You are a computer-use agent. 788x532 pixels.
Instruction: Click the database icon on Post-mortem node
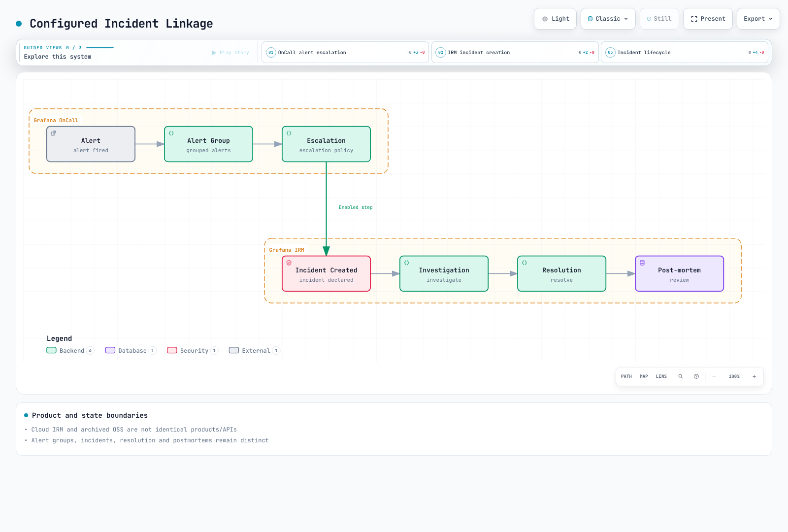point(642,263)
